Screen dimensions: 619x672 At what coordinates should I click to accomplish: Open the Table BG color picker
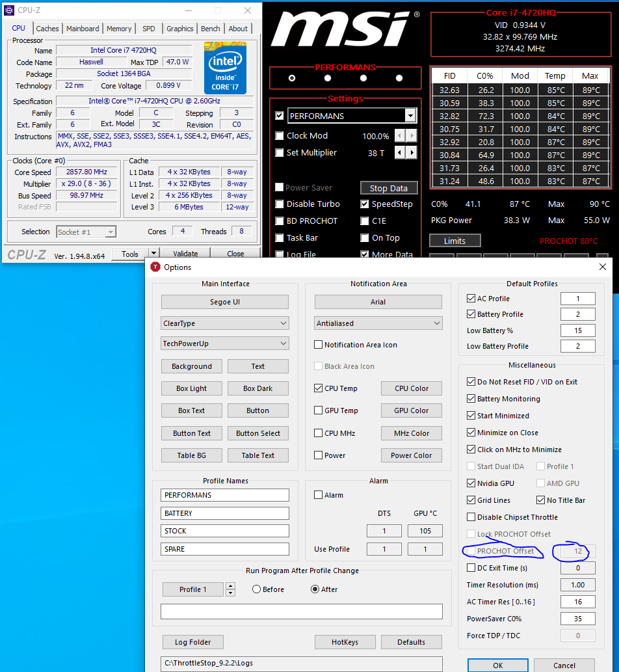(x=192, y=455)
